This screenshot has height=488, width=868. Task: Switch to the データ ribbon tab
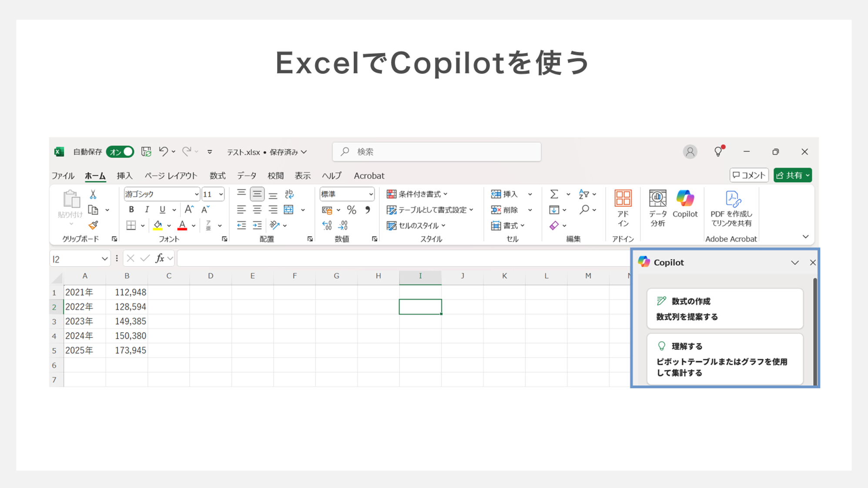[x=247, y=176]
